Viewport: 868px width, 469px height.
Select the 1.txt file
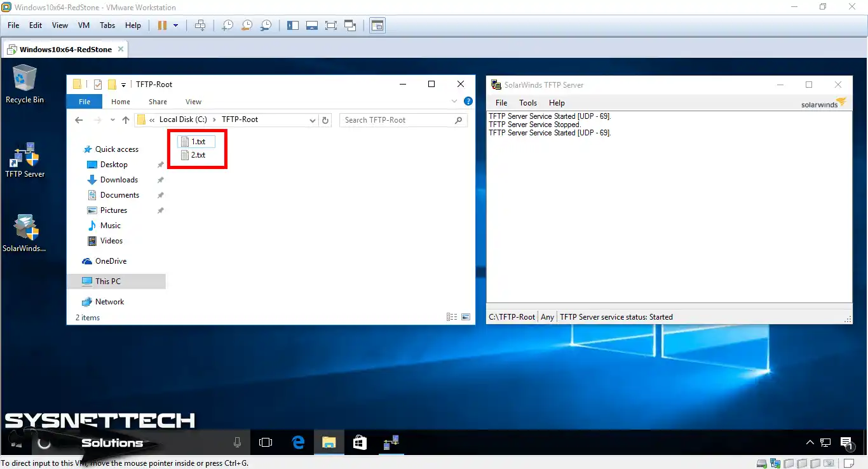pyautogui.click(x=197, y=142)
